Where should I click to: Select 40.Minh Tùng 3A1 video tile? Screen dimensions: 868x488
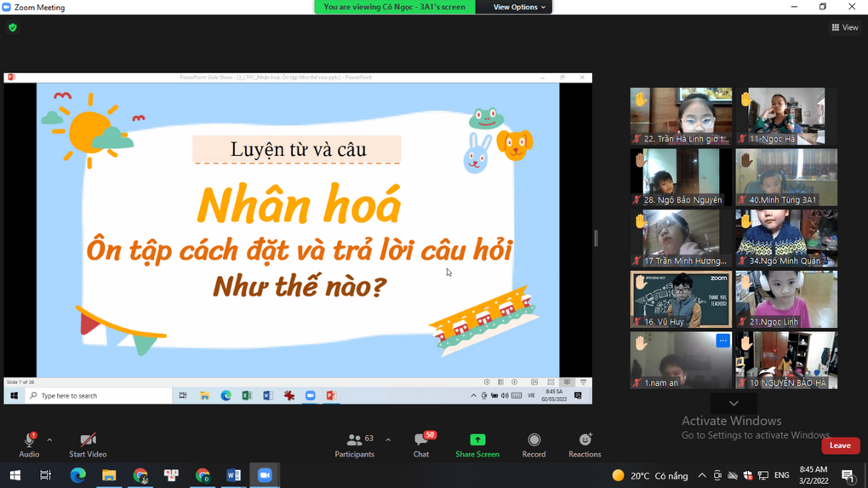pyautogui.click(x=786, y=176)
